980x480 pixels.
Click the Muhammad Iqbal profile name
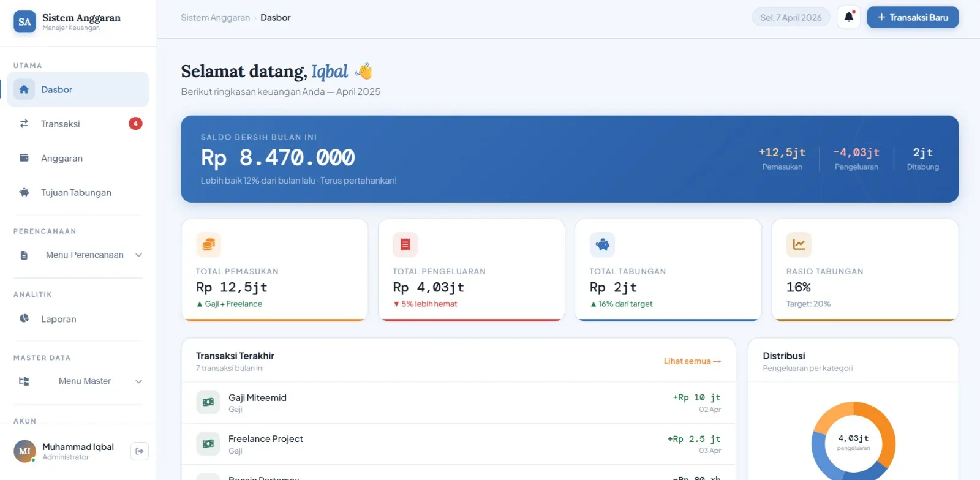78,447
